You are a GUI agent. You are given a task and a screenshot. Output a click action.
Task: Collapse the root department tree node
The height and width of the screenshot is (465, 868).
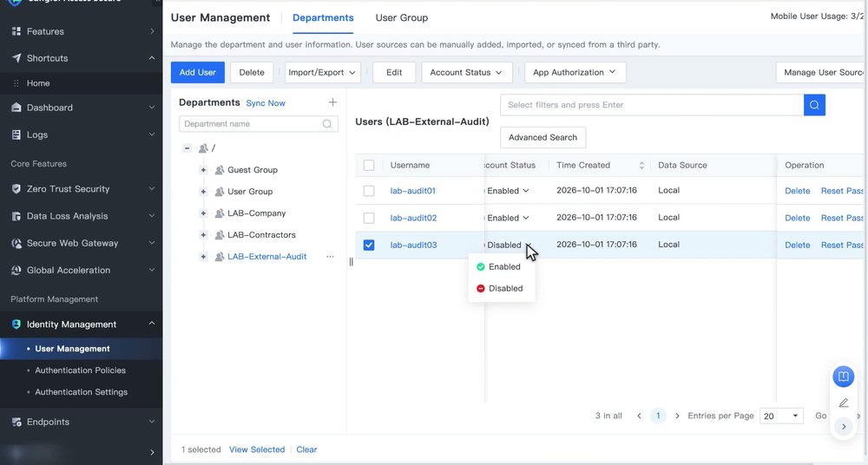[x=187, y=148]
